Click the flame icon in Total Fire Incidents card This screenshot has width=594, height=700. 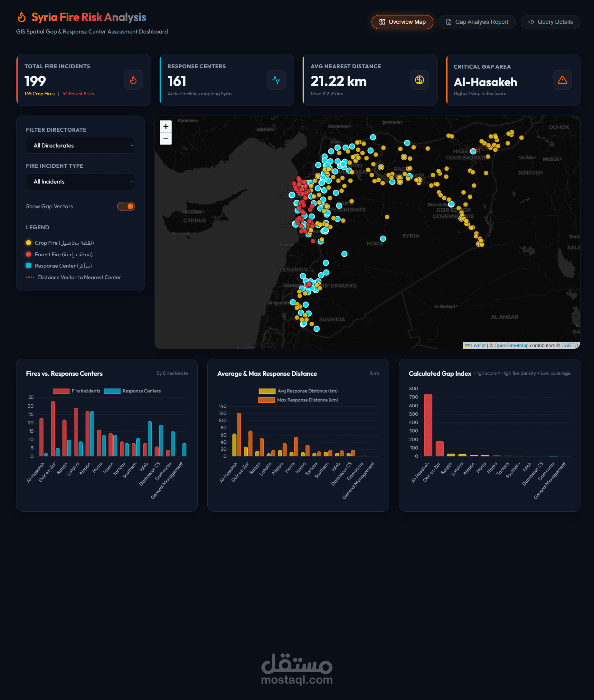pyautogui.click(x=133, y=80)
